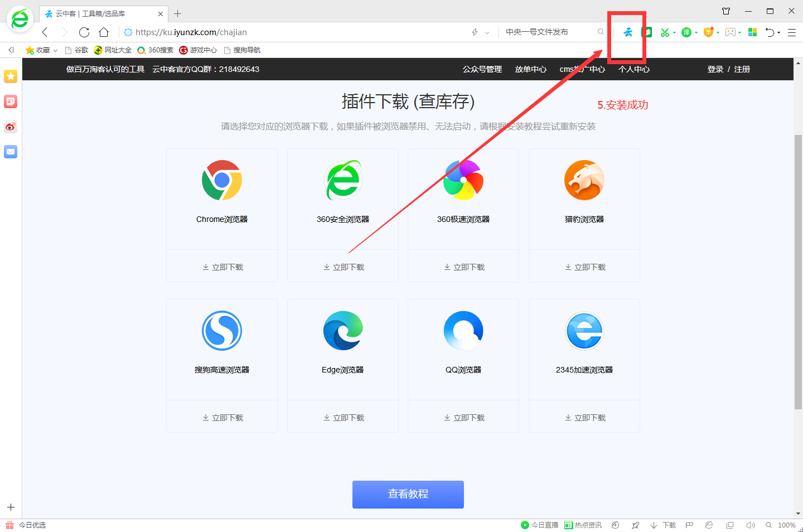The width and height of the screenshot is (803, 532).
Task: Toggle the speaker mute in the status bar
Action: [x=750, y=525]
